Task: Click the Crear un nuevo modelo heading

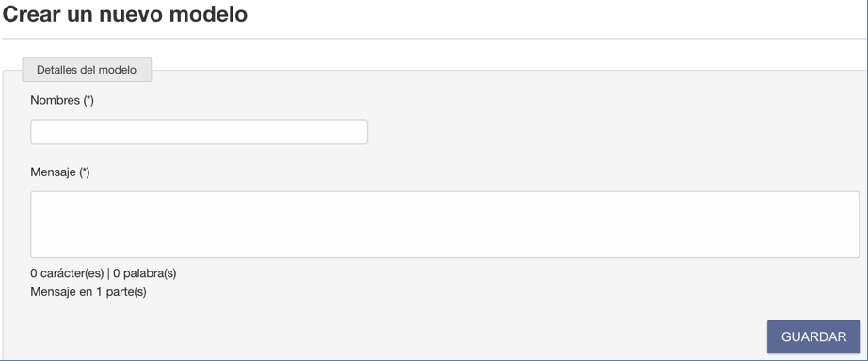Action: 124,14
